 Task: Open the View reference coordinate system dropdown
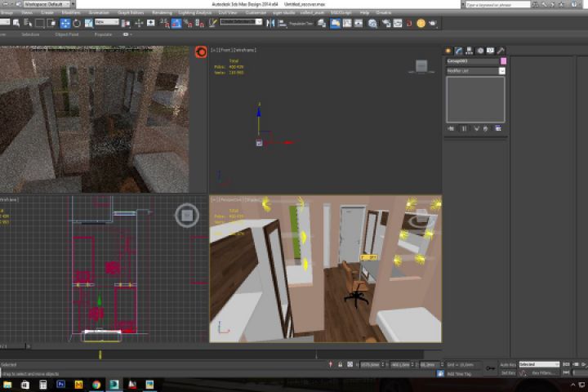(106, 23)
